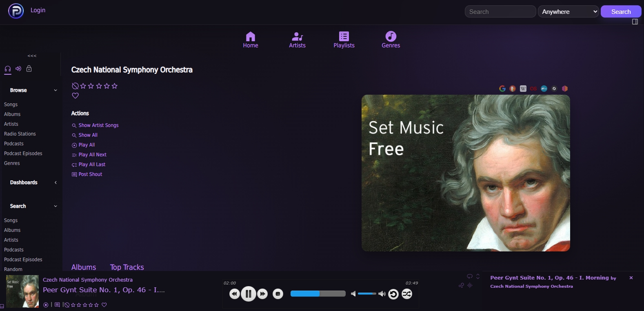Toggle the waveform visualizer icon
644x311 pixels.
coord(470,285)
